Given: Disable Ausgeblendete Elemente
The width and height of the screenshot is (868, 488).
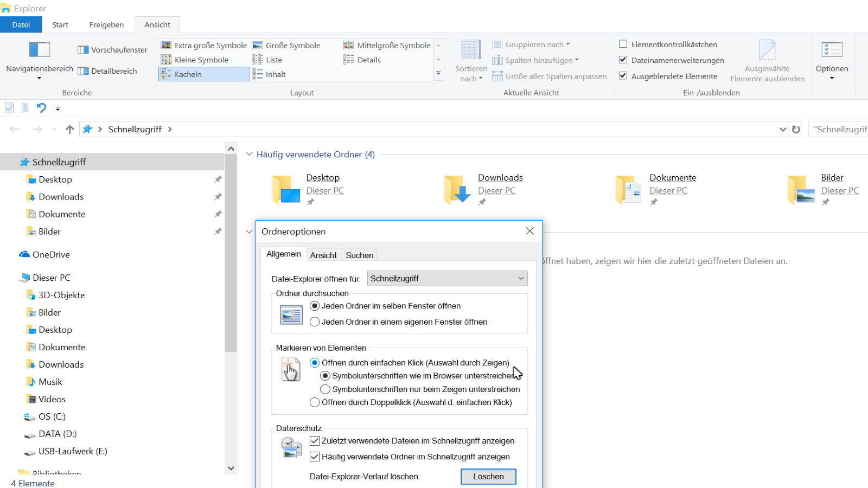Looking at the screenshot, I should [x=623, y=76].
